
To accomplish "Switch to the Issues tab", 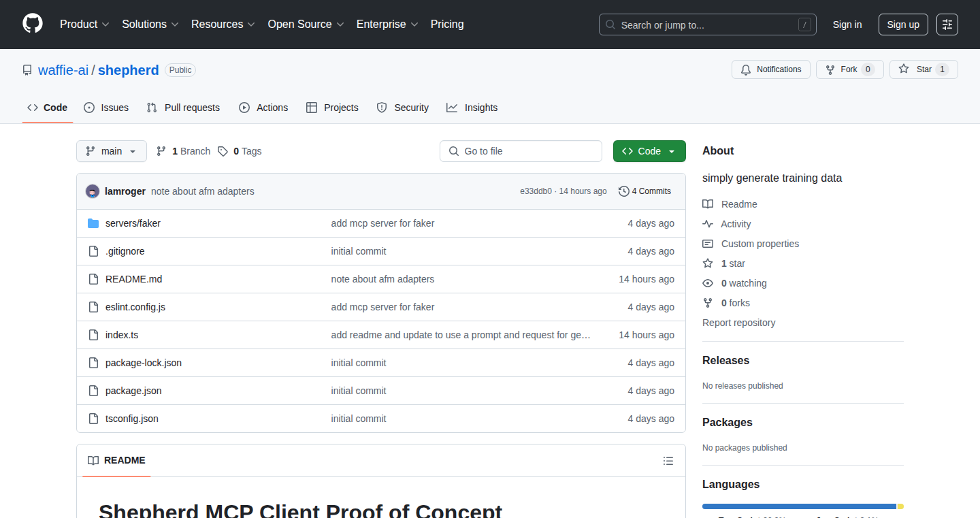I will click(x=106, y=108).
